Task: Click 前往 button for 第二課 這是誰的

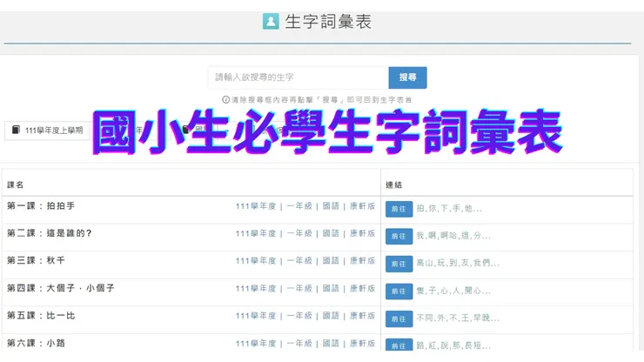Action: coord(399,237)
